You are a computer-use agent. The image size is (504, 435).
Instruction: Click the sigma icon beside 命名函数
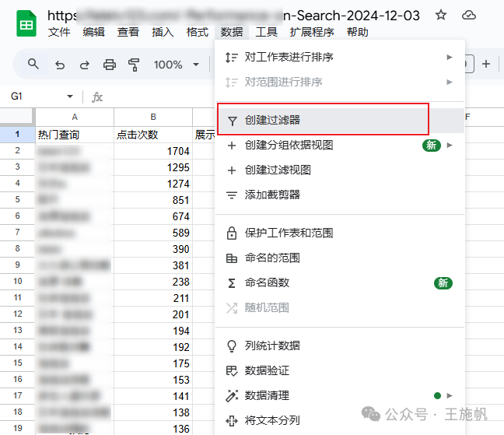232,283
